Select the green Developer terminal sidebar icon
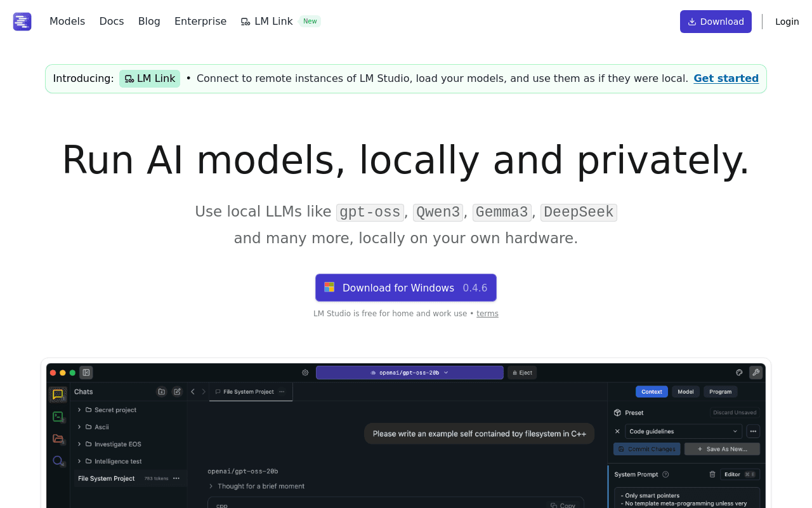The width and height of the screenshot is (812, 508). (58, 417)
